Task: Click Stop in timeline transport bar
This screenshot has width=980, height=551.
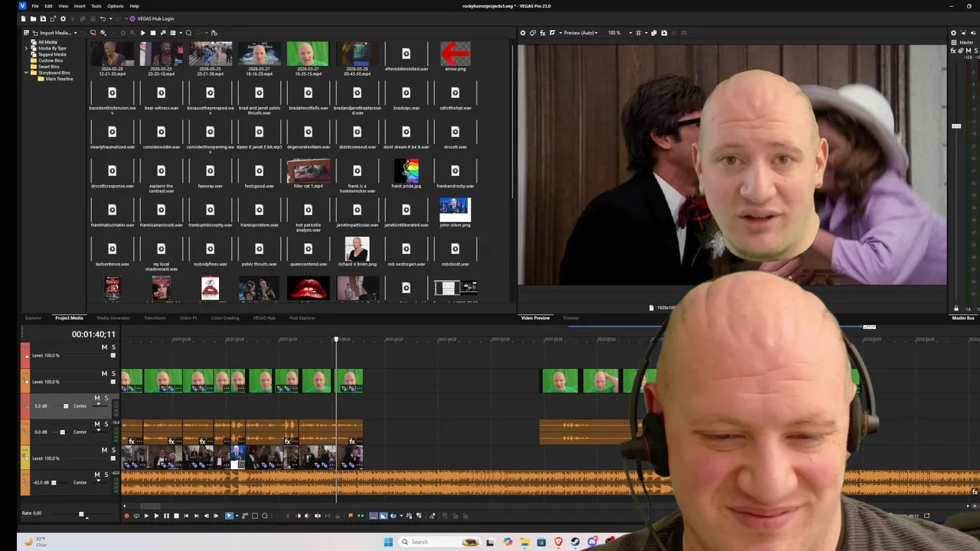Action: [176, 516]
